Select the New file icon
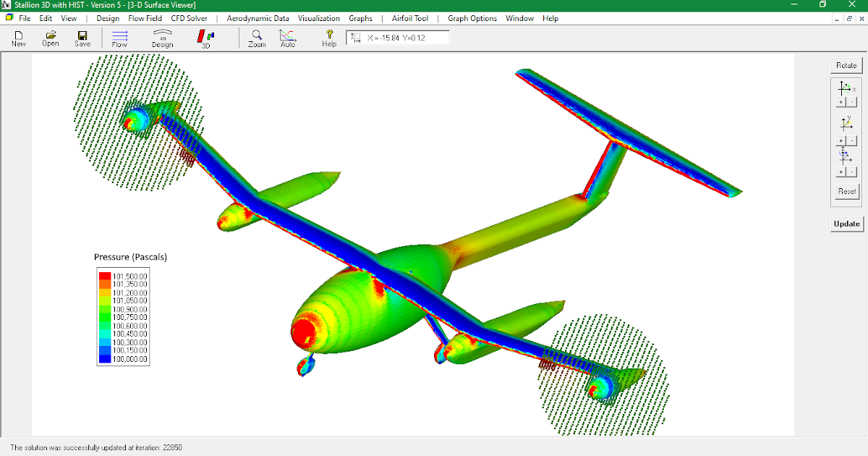 (x=17, y=37)
